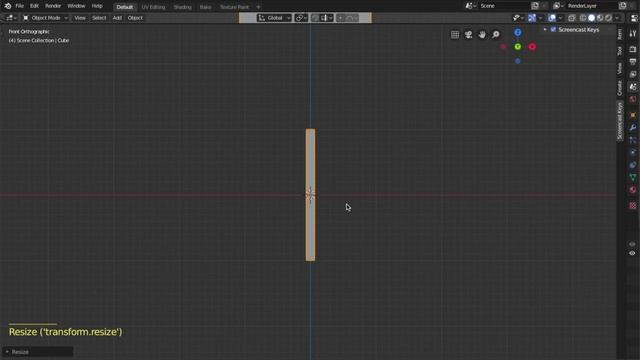Image resolution: width=640 pixels, height=360 pixels.
Task: Open the Tool properties tab icon
Action: [x=633, y=34]
